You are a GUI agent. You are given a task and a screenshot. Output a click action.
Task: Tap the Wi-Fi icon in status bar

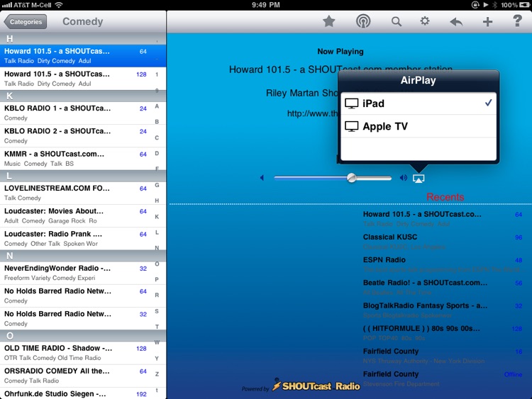point(59,5)
